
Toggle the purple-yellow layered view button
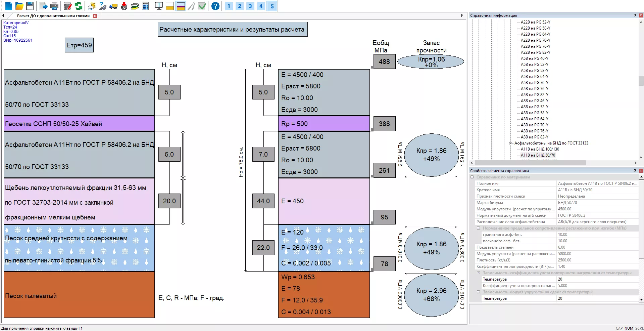coord(181,6)
